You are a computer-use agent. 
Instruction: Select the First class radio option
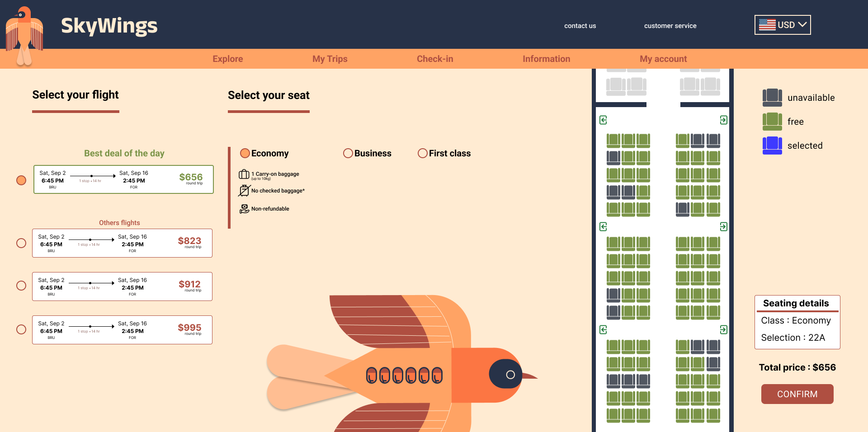point(422,154)
